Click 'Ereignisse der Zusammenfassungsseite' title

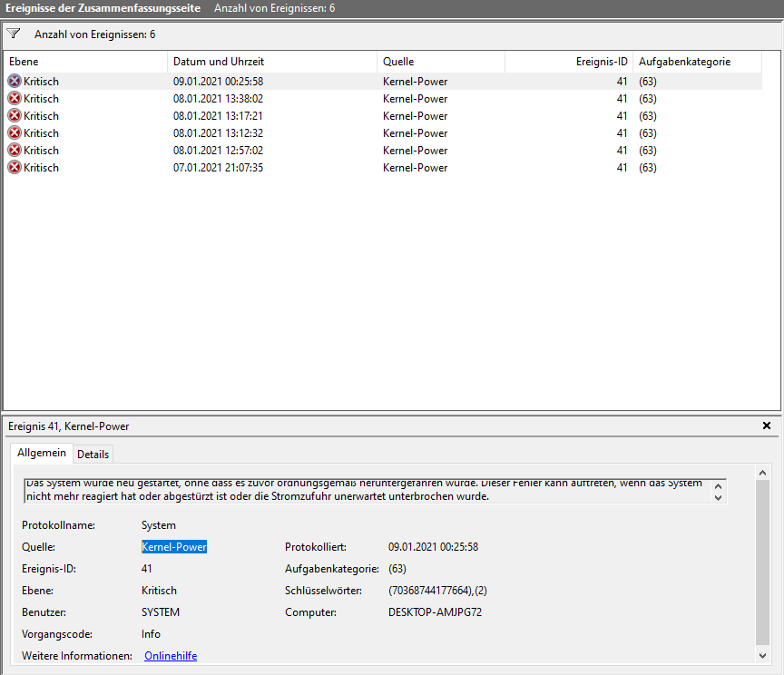coord(103,8)
